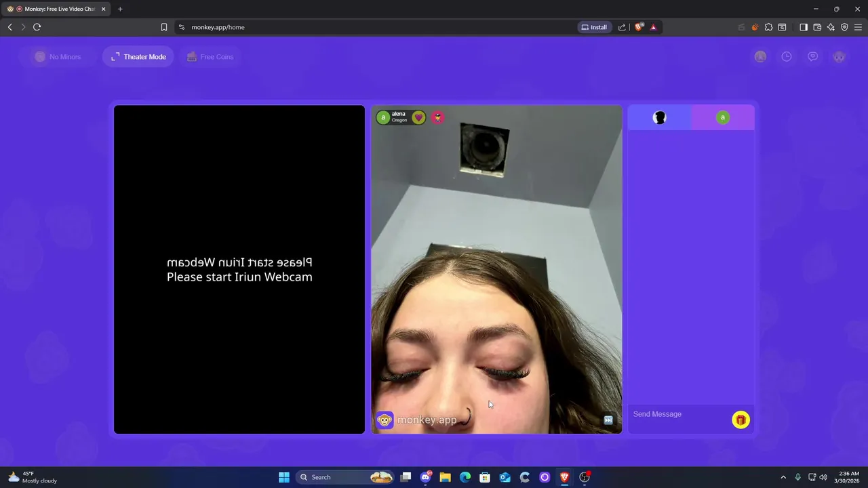Image resolution: width=868 pixels, height=488 pixels.
Task: Open the Brave Wallet icon
Action: pos(817,27)
